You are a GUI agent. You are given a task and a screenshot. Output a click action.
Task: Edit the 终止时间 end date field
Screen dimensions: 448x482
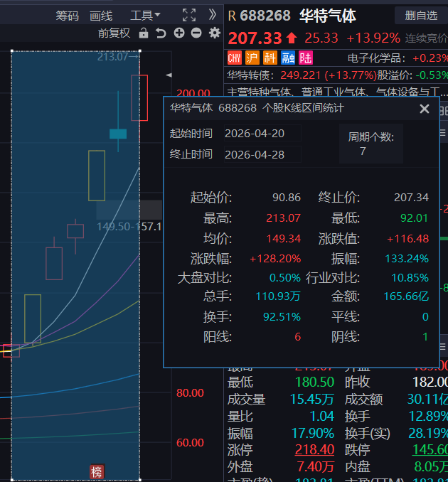pos(262,154)
